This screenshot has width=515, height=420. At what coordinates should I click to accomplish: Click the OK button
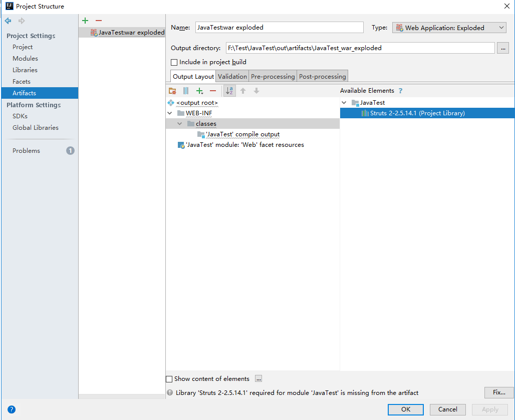(x=406, y=409)
